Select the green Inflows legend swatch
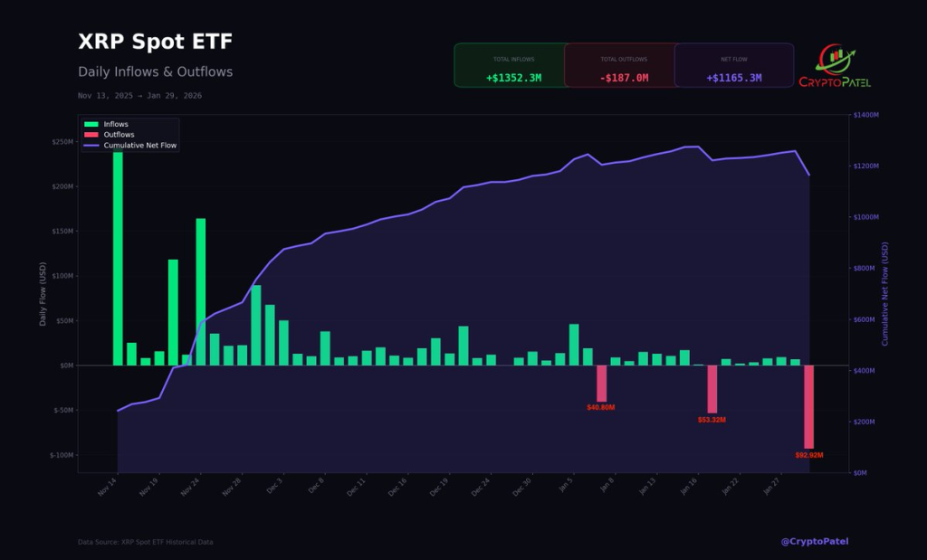This screenshot has height=560, width=927. click(x=91, y=124)
